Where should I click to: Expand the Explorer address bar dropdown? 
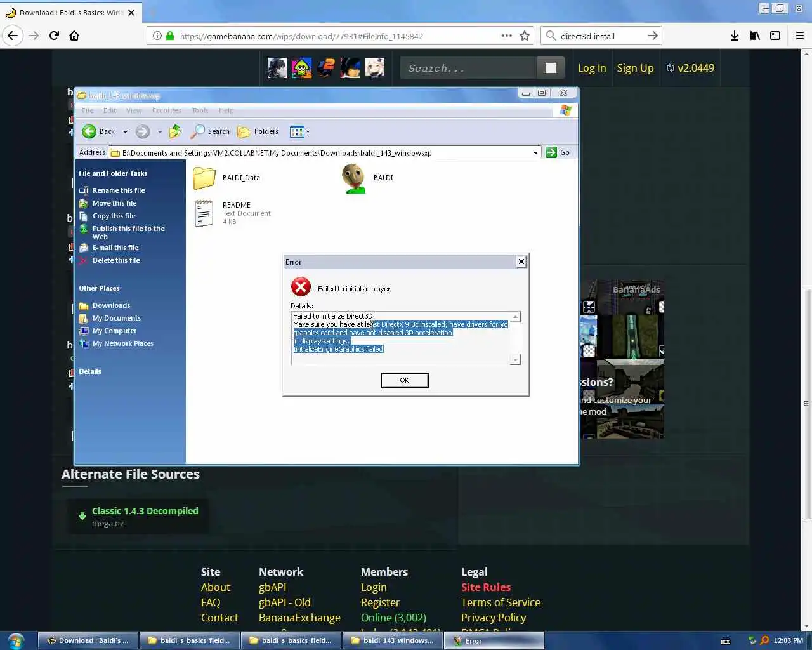coord(535,152)
